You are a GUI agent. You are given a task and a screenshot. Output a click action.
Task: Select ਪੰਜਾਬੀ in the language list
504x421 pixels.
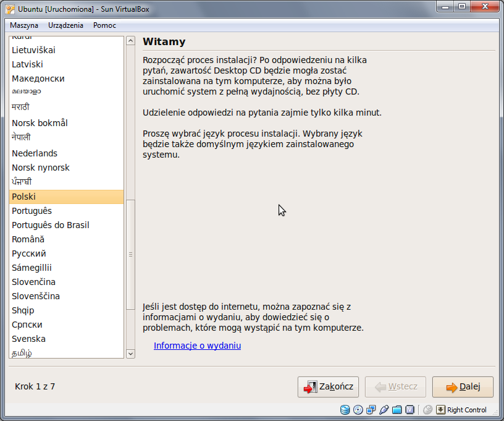[x=66, y=182]
